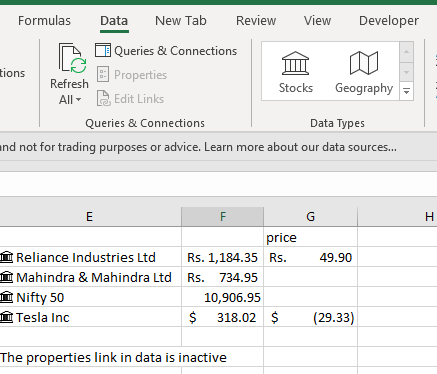Select the Nifty 50 cell text
The width and height of the screenshot is (437, 374).
(40, 297)
